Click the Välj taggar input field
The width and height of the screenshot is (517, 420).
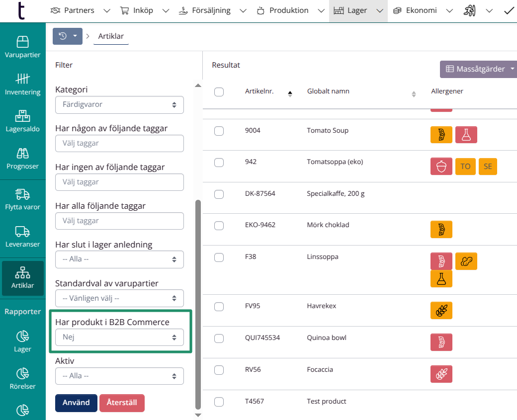click(x=119, y=143)
